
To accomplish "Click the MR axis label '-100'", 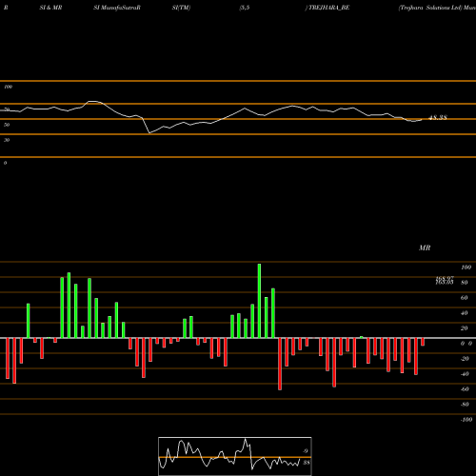I will (466, 420).
